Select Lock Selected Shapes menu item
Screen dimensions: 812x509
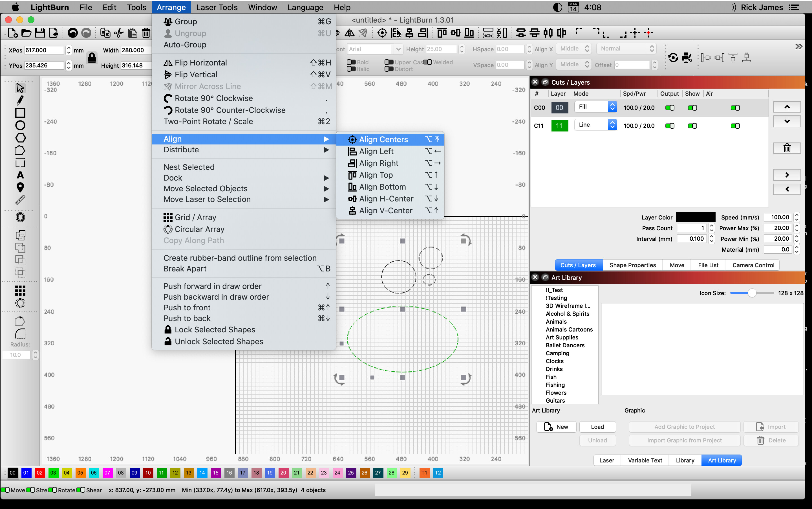click(244, 330)
